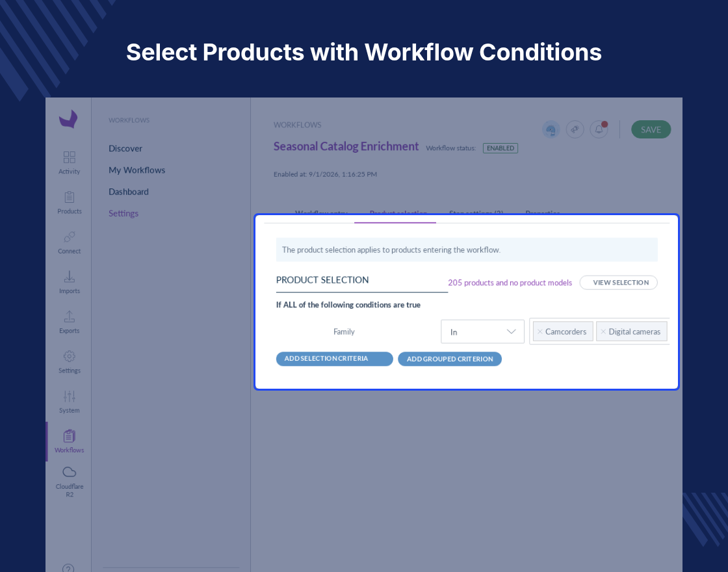
Task: Open the Activity section
Action: click(69, 162)
